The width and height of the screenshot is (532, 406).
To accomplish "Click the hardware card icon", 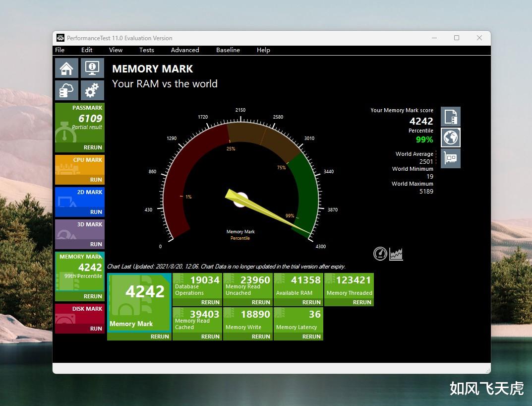I will pyautogui.click(x=451, y=158).
